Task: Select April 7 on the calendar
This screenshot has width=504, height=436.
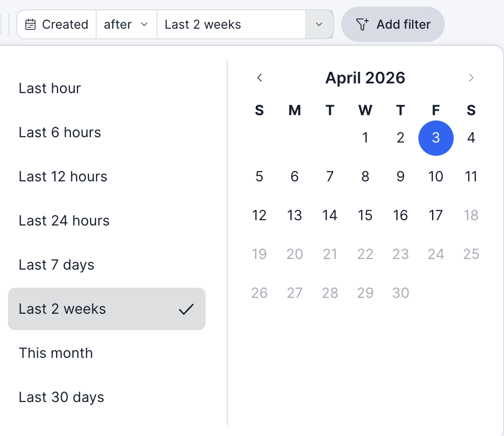Action: click(x=330, y=177)
